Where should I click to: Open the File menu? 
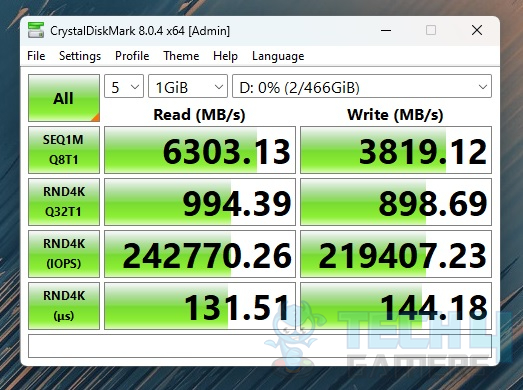pyautogui.click(x=36, y=56)
